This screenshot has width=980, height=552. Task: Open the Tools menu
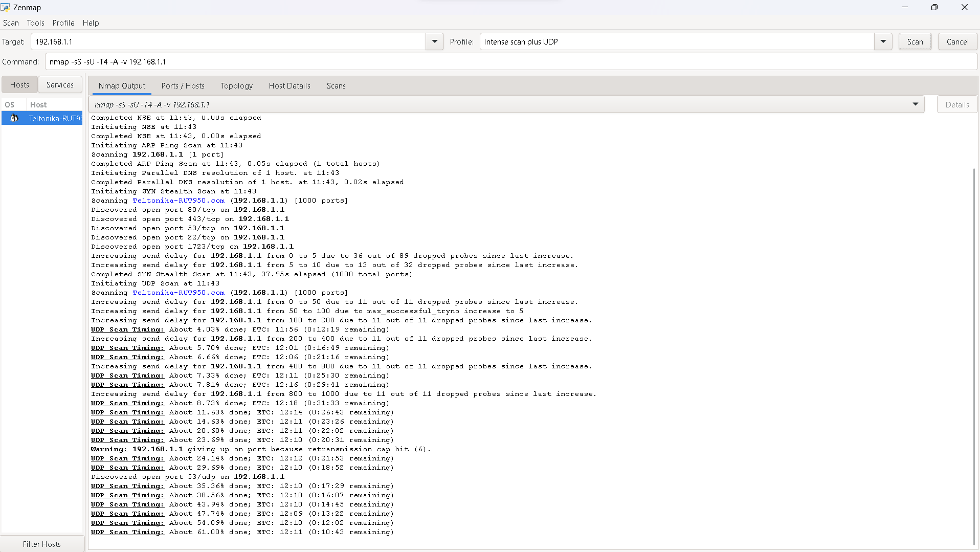35,23
